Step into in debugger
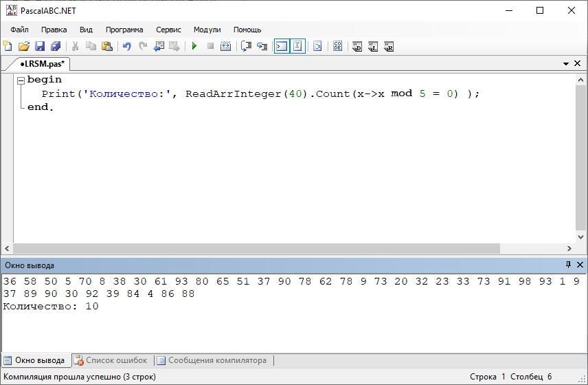This screenshot has width=588, height=385. pyautogui.click(x=262, y=46)
